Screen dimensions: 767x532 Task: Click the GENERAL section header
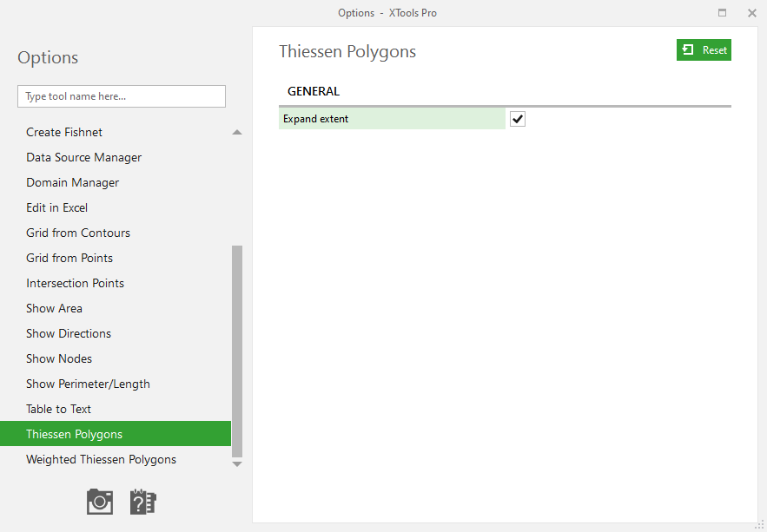[314, 91]
